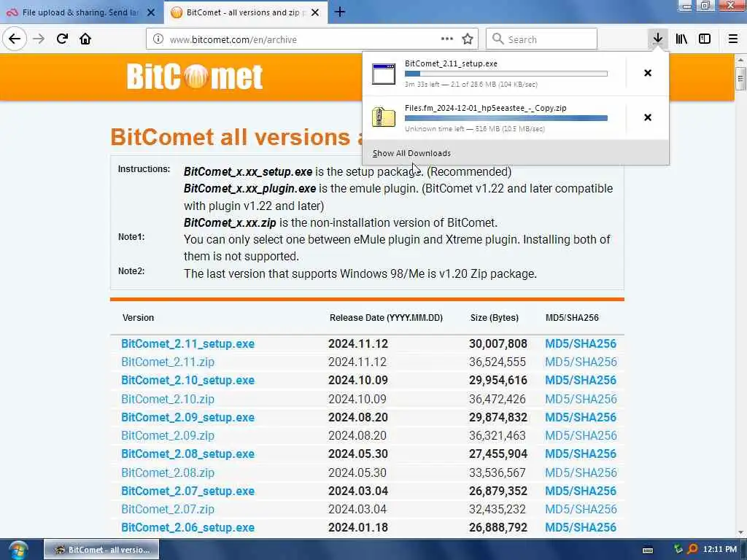Click into the Search box
Image resolution: width=747 pixels, height=560 pixels.
(541, 39)
